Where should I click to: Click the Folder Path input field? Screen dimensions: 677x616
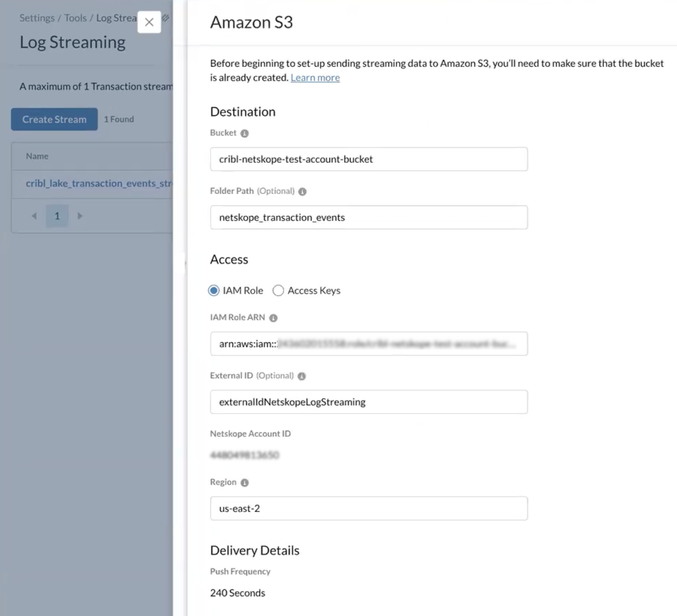pyautogui.click(x=369, y=217)
